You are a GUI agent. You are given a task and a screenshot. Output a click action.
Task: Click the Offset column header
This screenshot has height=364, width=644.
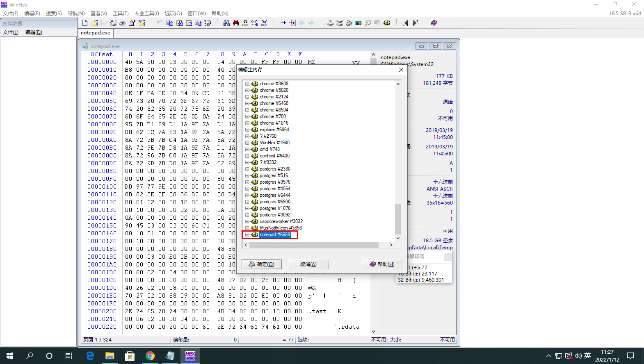coord(102,54)
